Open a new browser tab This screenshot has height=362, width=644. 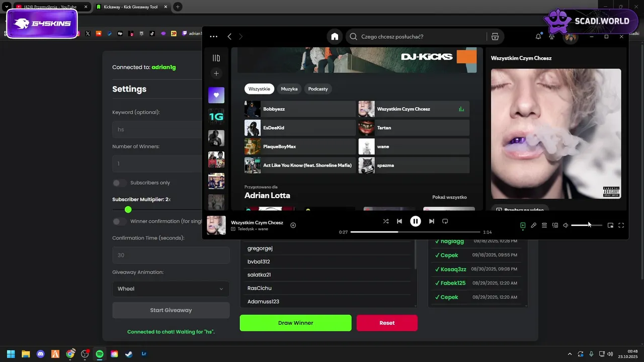(x=178, y=7)
